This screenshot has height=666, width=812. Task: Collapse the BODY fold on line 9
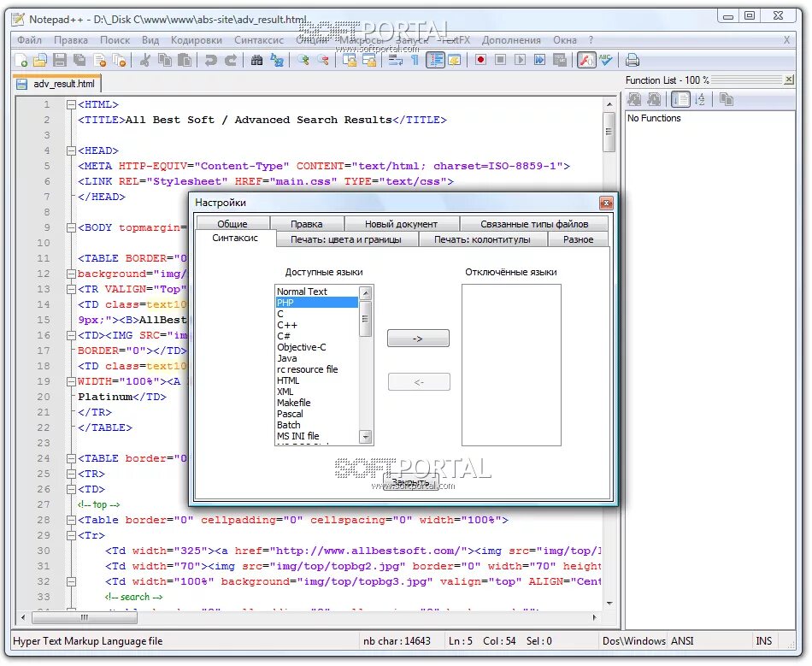71,227
